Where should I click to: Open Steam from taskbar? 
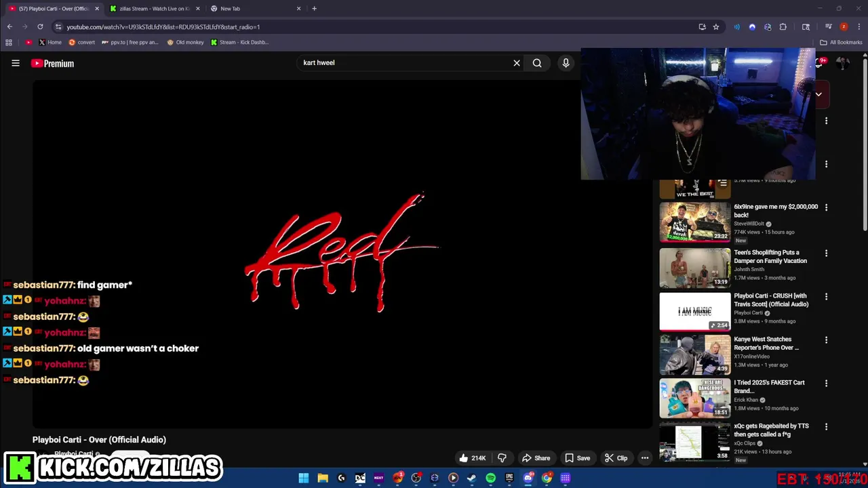tap(472, 478)
